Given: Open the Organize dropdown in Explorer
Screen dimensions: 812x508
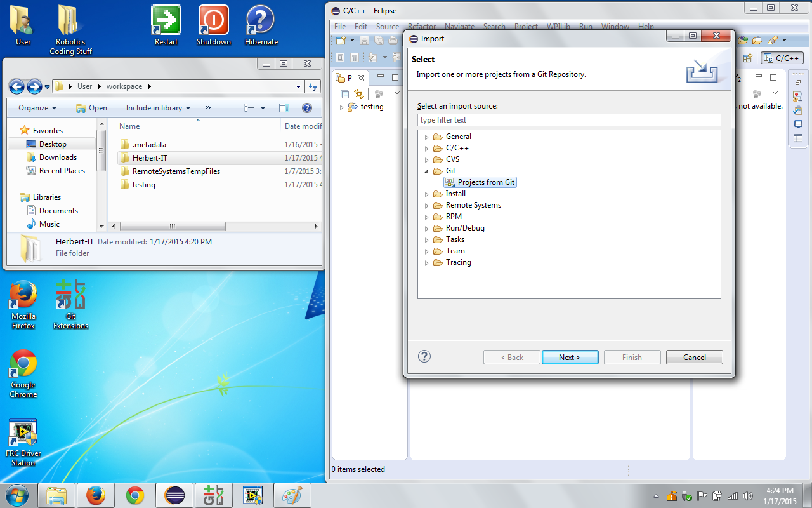Looking at the screenshot, I should pyautogui.click(x=37, y=108).
